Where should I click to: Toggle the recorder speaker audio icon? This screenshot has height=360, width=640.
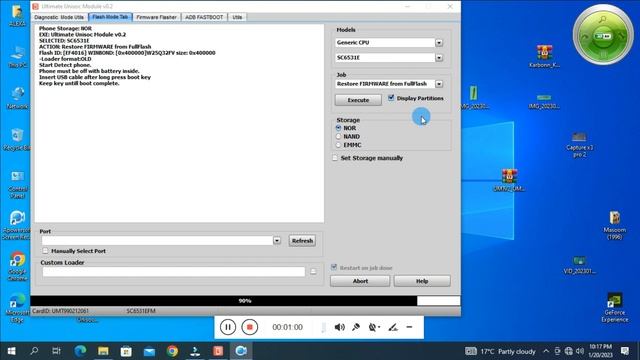pos(339,327)
